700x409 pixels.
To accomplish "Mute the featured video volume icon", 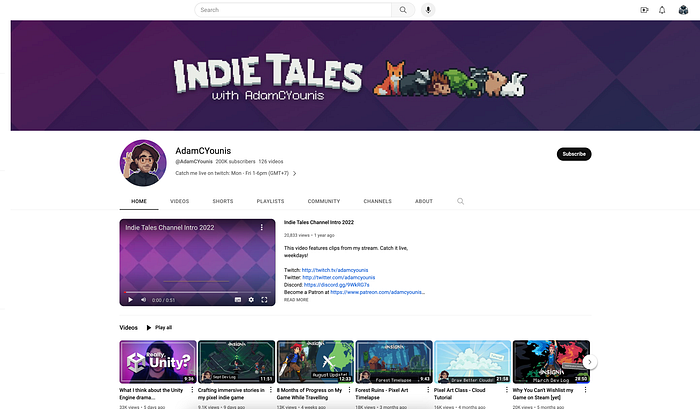I will pyautogui.click(x=143, y=300).
